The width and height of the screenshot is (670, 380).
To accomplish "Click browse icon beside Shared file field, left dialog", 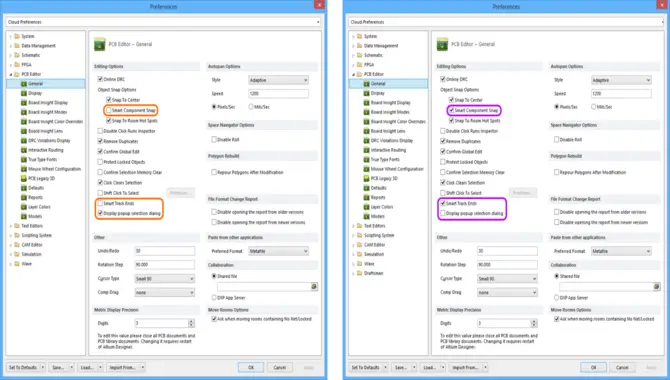I will coord(314,286).
